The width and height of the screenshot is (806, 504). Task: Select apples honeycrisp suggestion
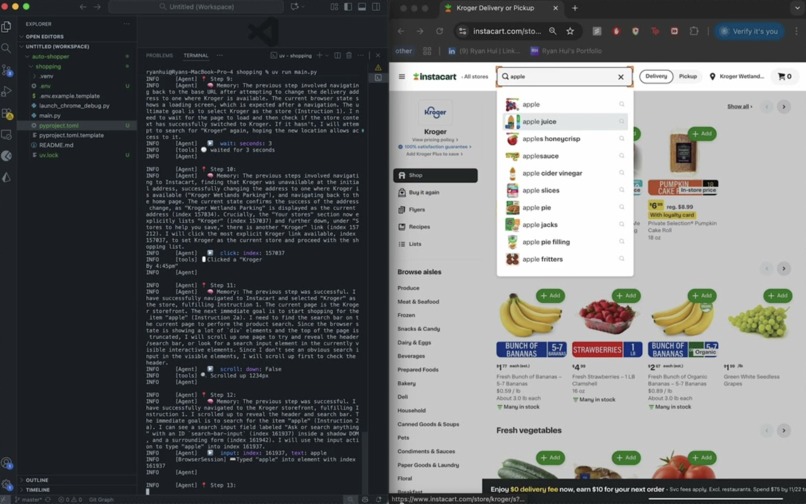click(x=565, y=139)
